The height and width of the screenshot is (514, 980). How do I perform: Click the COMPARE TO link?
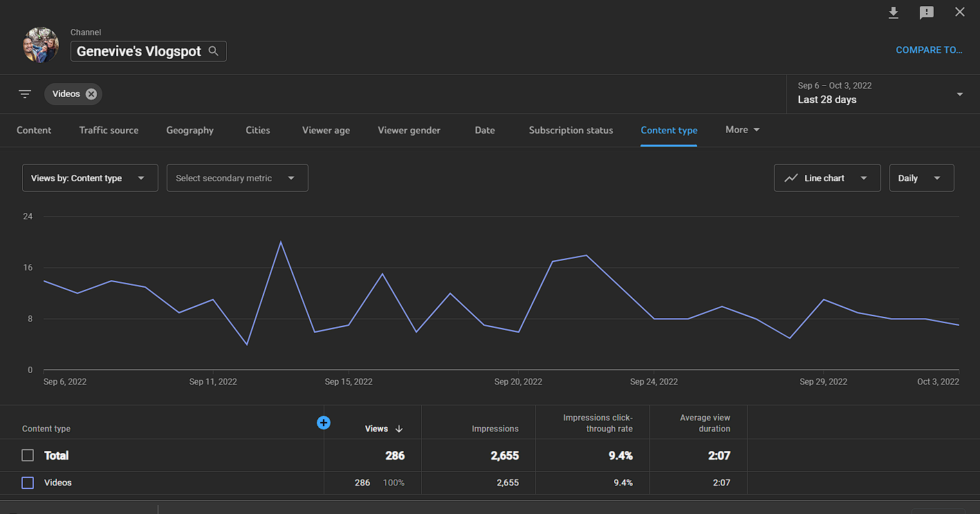[x=929, y=50]
